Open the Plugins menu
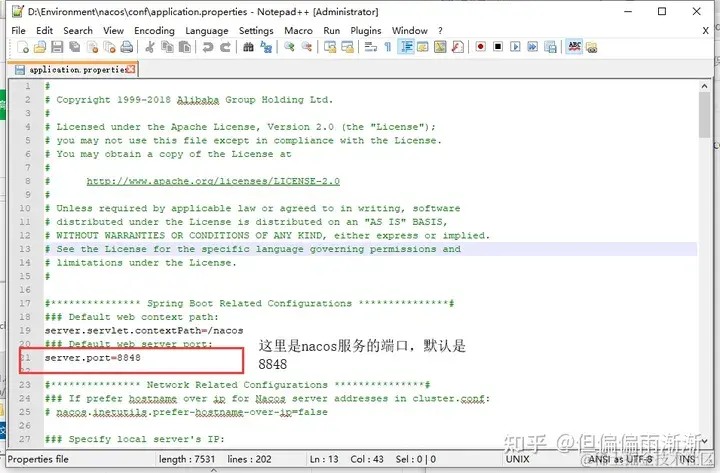Image resolution: width=720 pixels, height=473 pixels. point(366,30)
